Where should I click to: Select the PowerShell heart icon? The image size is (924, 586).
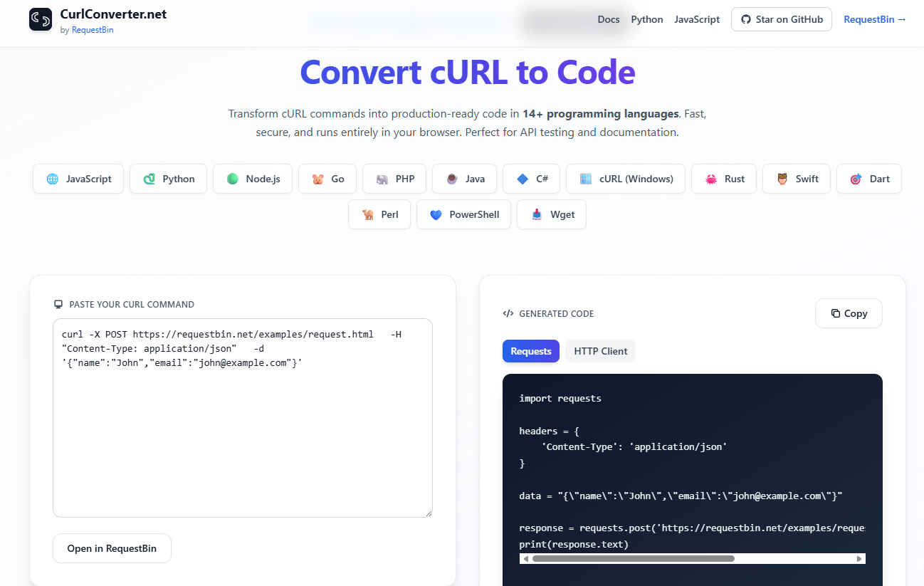click(x=436, y=214)
